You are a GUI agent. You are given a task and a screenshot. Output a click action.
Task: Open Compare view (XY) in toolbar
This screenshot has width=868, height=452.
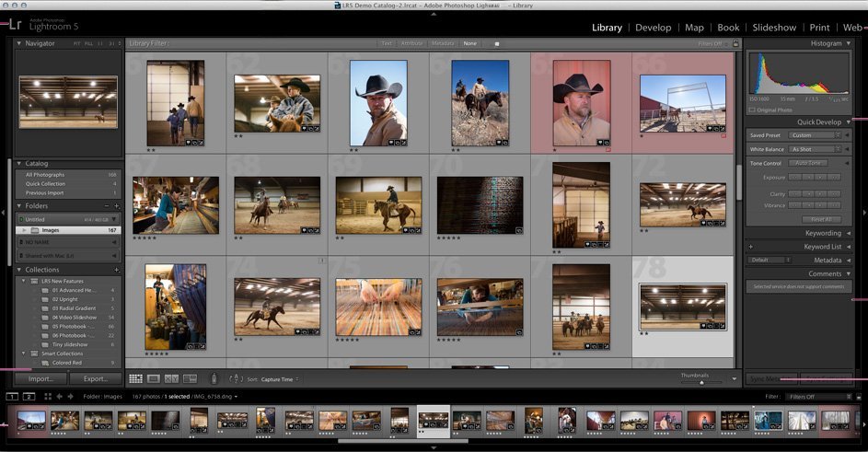[x=172, y=378]
